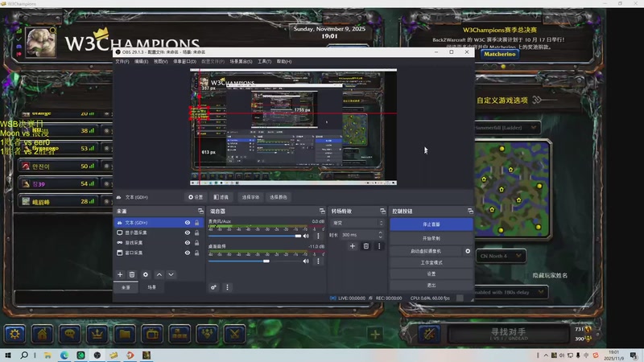The width and height of the screenshot is (644, 362).
Task: Adjust 桌面音频 volume slider
Action: tap(254, 261)
